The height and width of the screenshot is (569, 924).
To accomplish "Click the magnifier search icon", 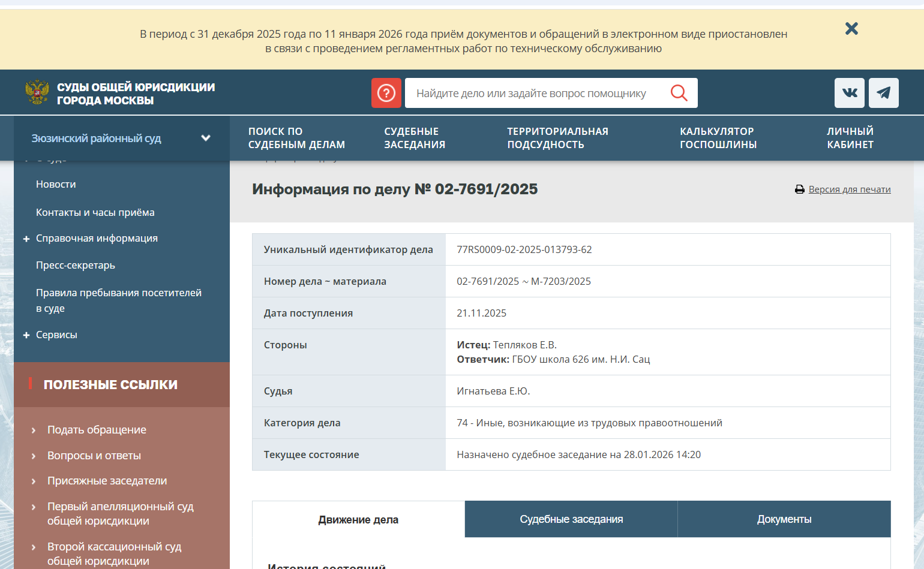I will 679,93.
